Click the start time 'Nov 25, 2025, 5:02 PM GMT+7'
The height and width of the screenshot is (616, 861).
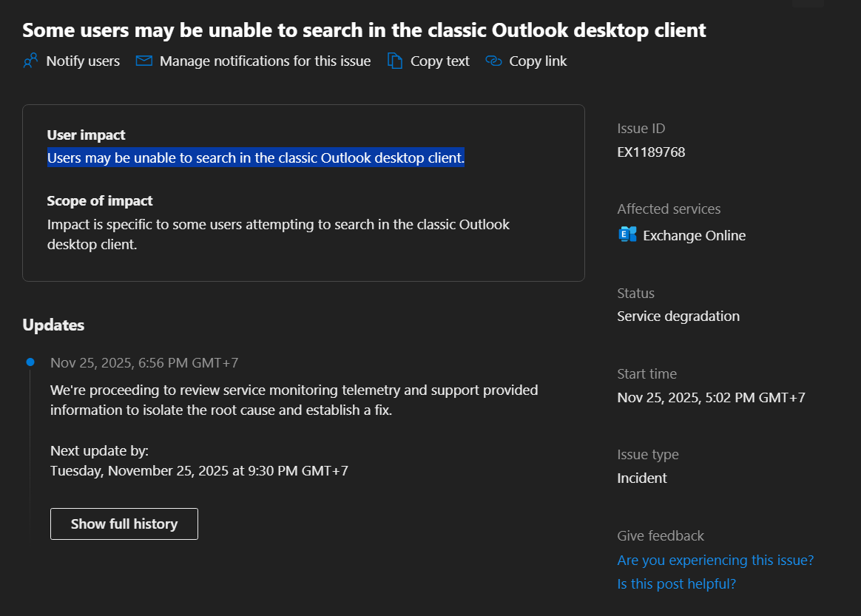(711, 398)
